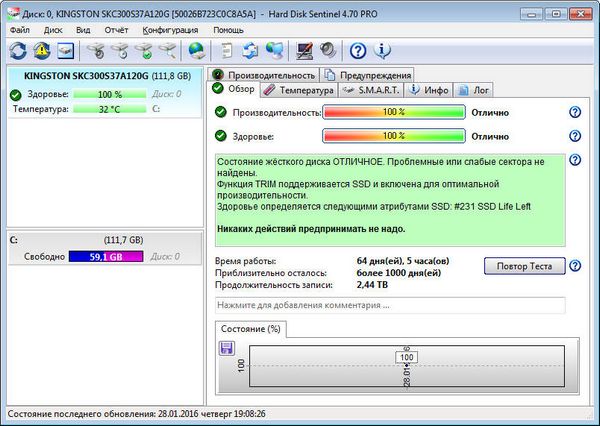Image resolution: width=600 pixels, height=426 pixels.
Task: Click the globe disk toolbar icon
Action: [x=197, y=51]
